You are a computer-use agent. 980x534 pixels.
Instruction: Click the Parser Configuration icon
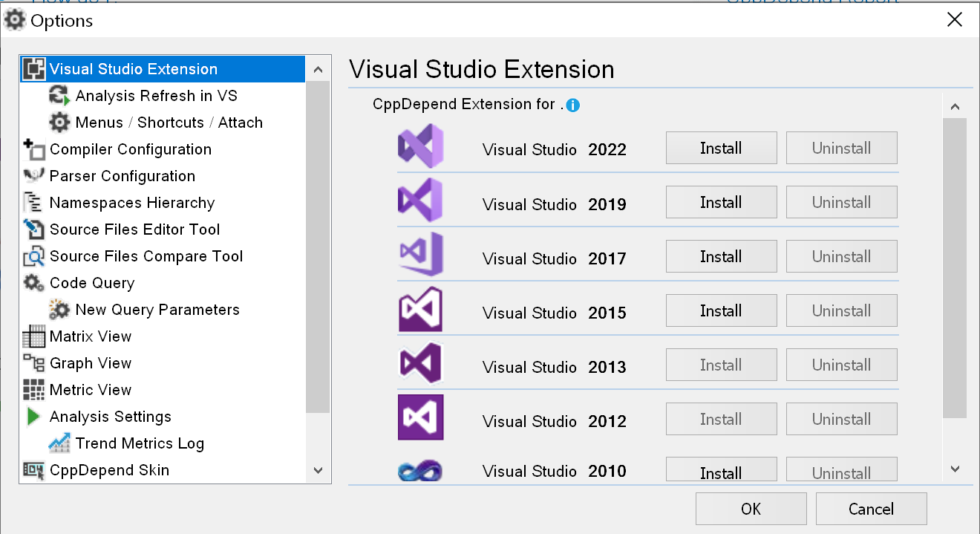point(34,176)
